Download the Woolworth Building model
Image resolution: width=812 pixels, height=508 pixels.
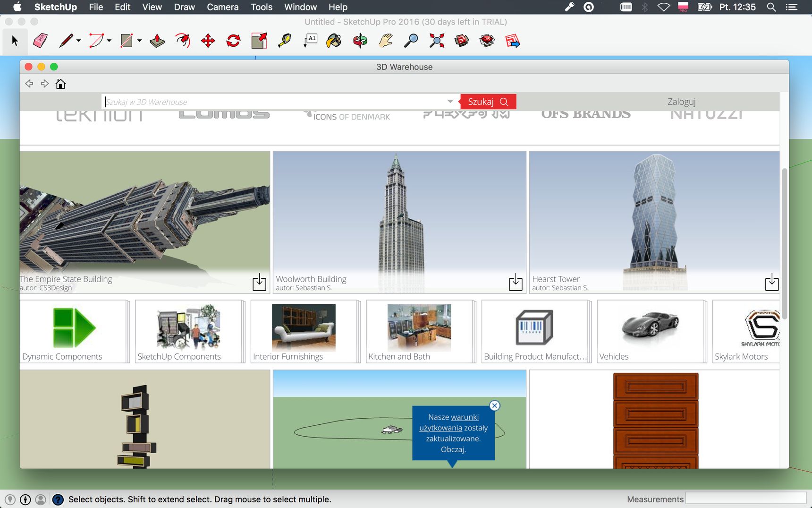tap(516, 282)
